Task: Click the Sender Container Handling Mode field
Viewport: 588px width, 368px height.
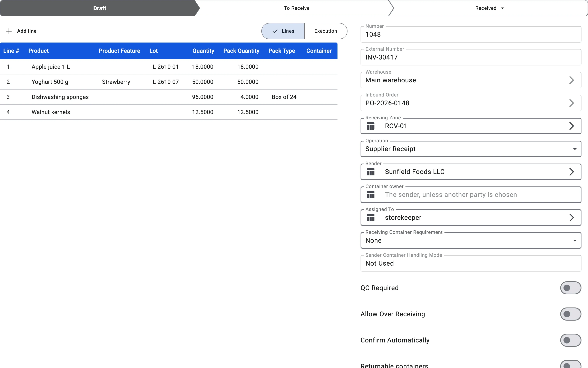Action: click(471, 263)
